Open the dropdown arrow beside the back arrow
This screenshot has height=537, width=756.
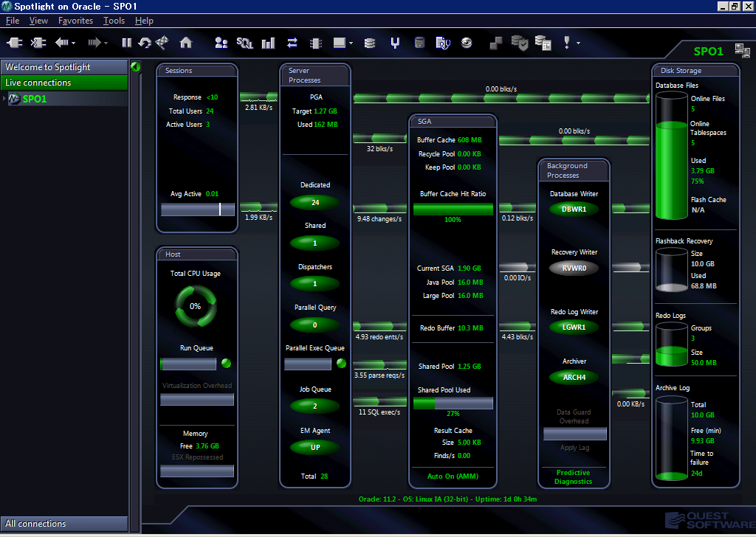[x=73, y=44]
